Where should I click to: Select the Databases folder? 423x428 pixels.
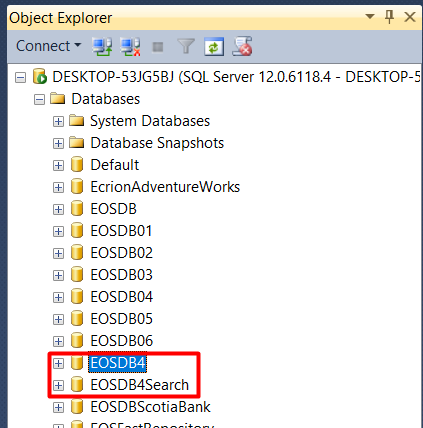(106, 99)
